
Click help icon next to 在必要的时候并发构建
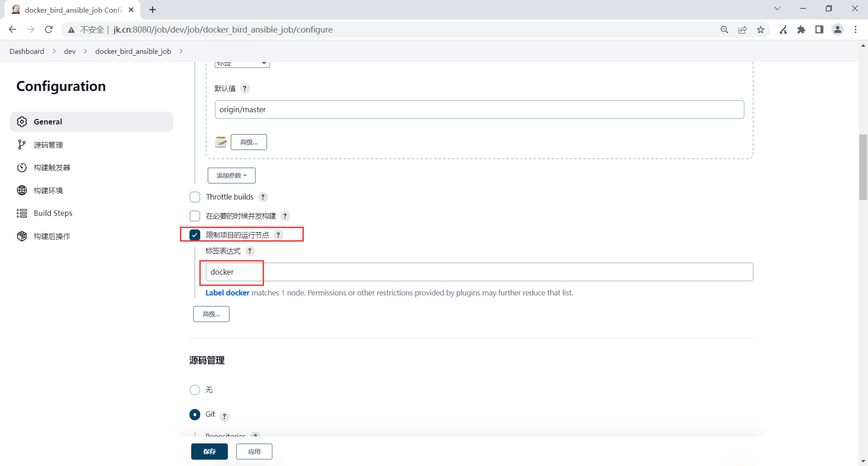285,216
